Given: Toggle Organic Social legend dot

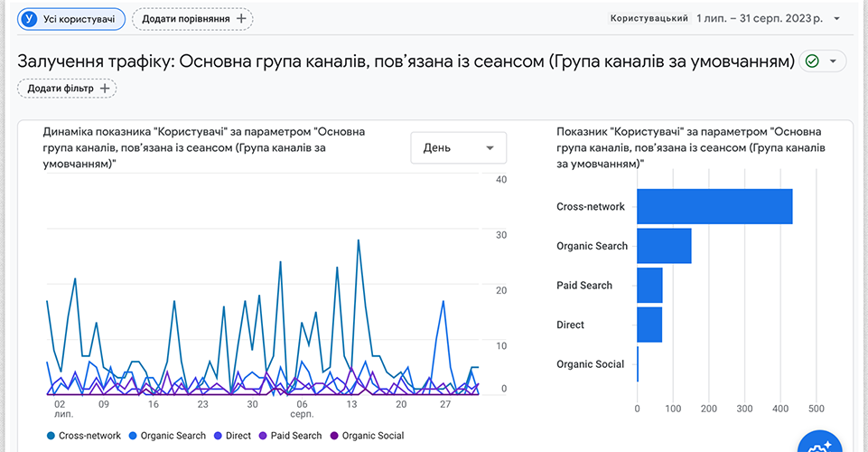Looking at the screenshot, I should 334,436.
